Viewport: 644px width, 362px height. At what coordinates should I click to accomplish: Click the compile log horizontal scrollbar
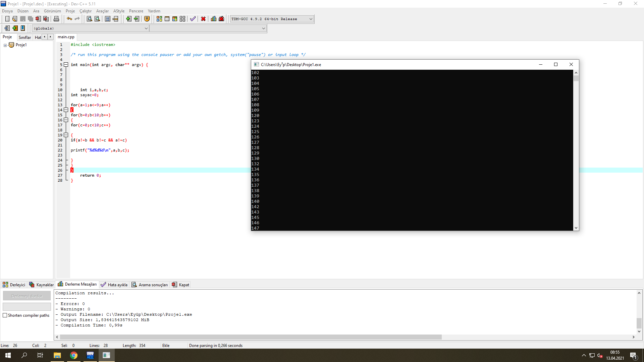(x=251, y=337)
